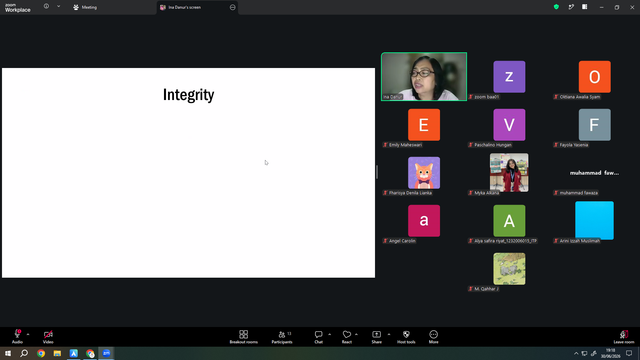The height and width of the screenshot is (360, 640).
Task: Open audio options arrow beside Audio
Action: pyautogui.click(x=28, y=334)
